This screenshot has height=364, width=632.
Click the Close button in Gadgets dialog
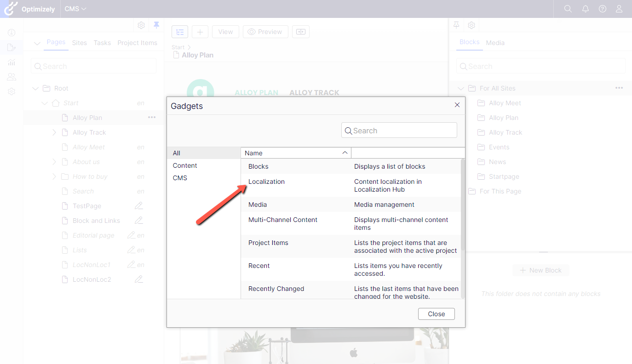(437, 314)
